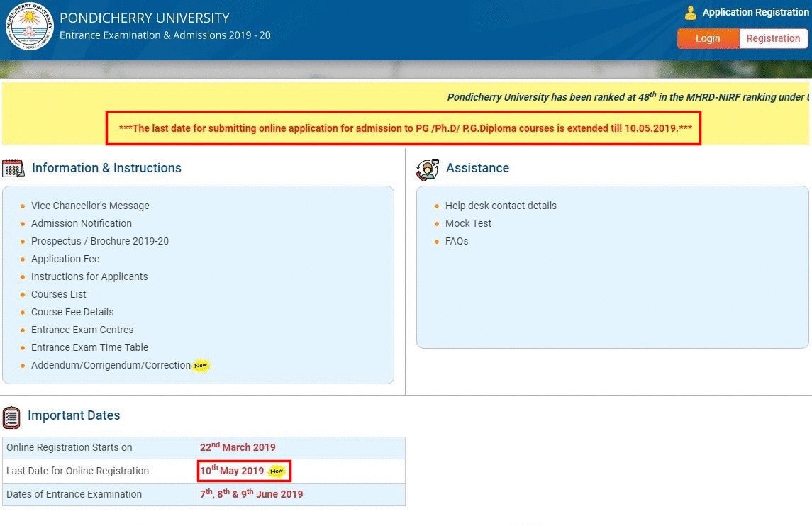Click the 22nd March 2019 date cell
The image size is (812, 526).
[301, 448]
